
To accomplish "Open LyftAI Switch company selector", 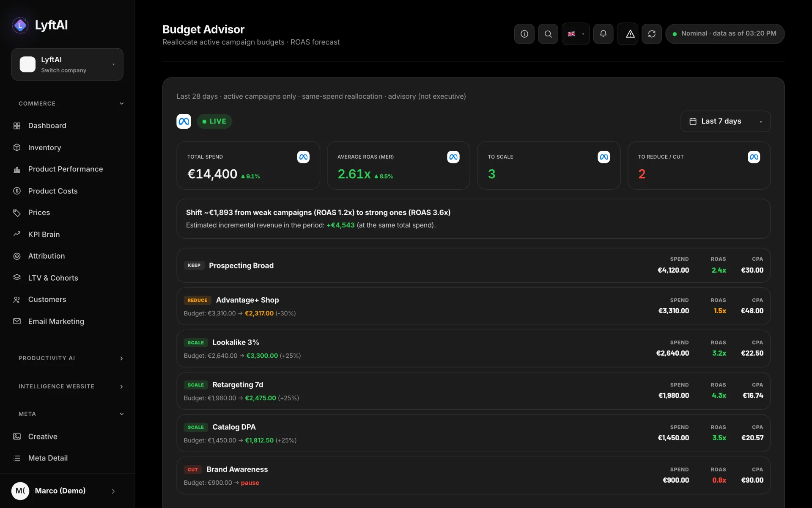I will [67, 64].
